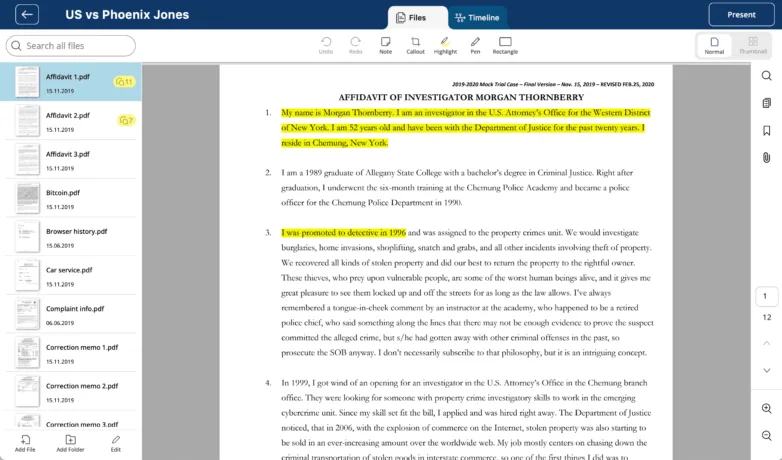Image resolution: width=782 pixels, height=460 pixels.
Task: Open the bookmark panel icon
Action: [766, 131]
